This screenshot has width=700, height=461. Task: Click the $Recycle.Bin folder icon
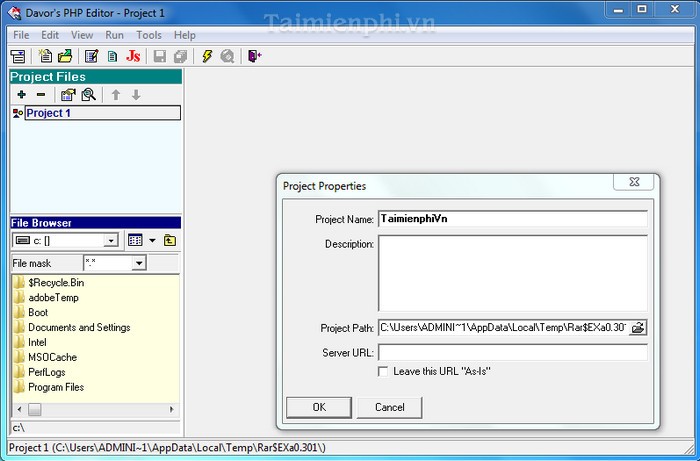[19, 282]
